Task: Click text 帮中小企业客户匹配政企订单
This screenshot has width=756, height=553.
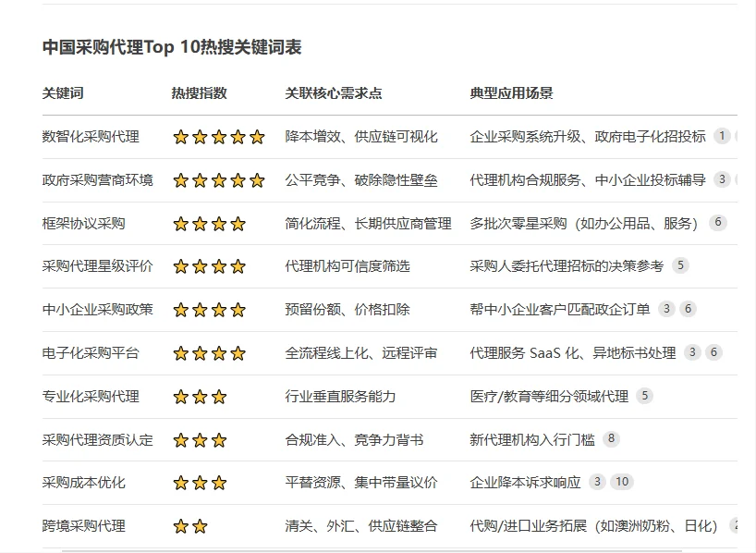Action: tap(560, 309)
